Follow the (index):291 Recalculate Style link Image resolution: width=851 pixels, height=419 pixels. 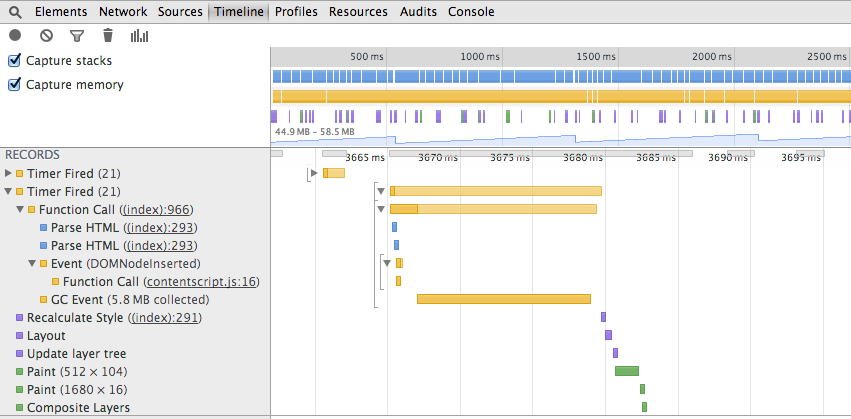[x=165, y=318]
